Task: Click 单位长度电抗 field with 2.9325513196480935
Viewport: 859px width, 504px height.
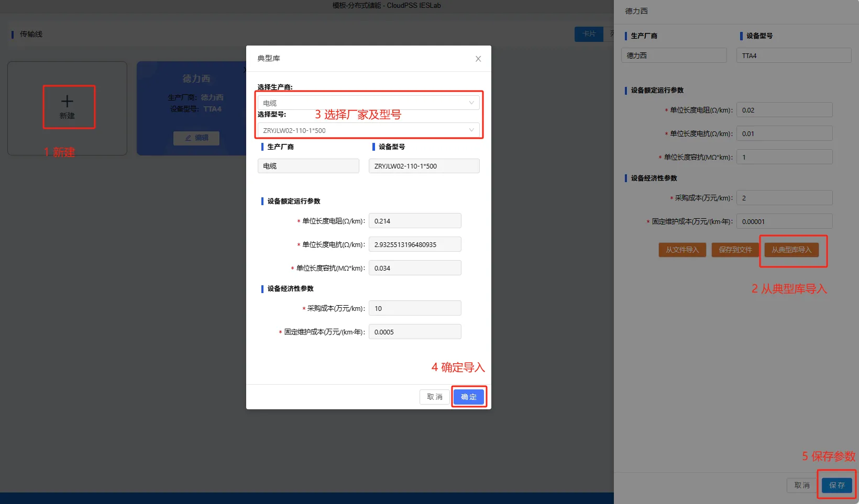Action: [415, 244]
